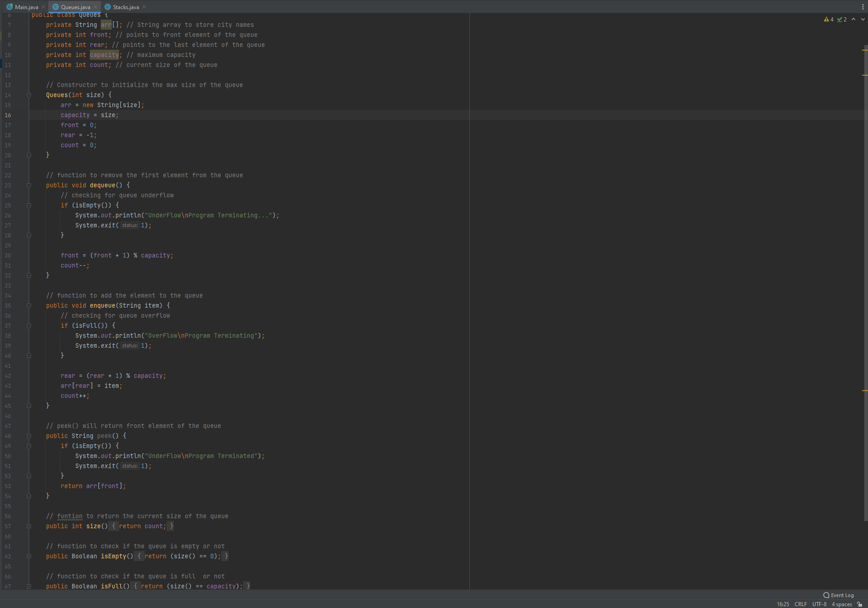868x608 pixels.
Task: Click the class icon on the Queues.java tab
Action: click(55, 7)
